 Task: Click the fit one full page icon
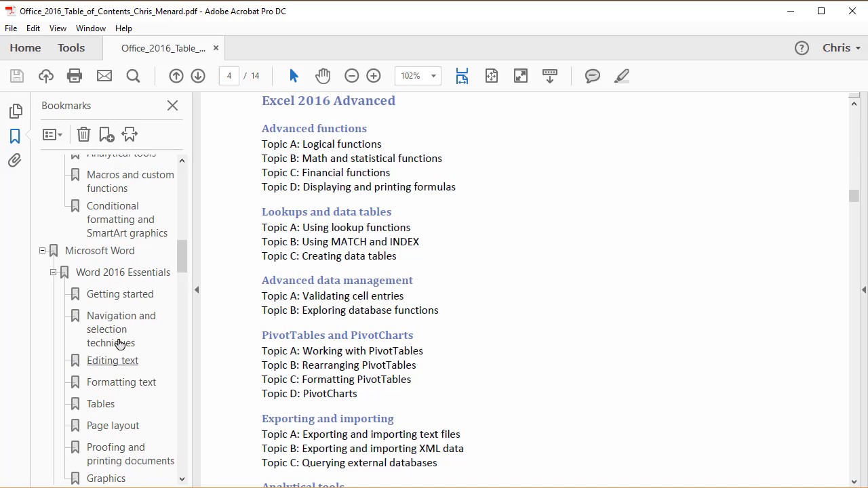tap(492, 76)
